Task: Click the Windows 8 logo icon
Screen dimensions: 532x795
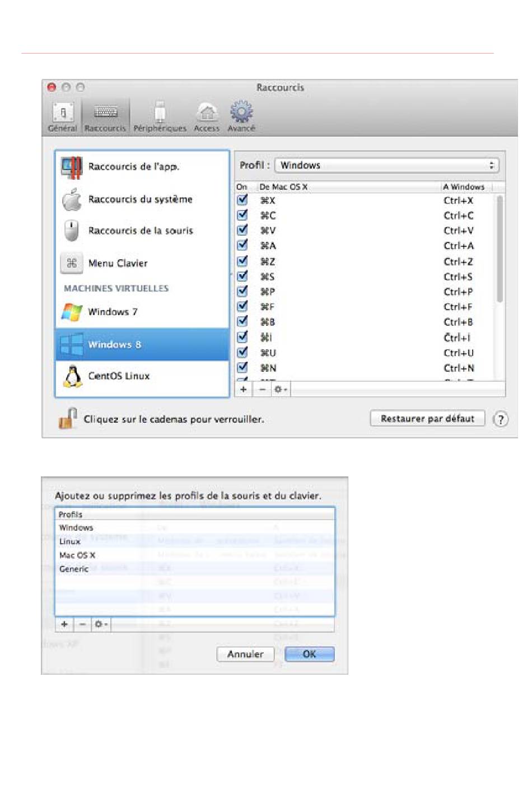Action: [72, 344]
